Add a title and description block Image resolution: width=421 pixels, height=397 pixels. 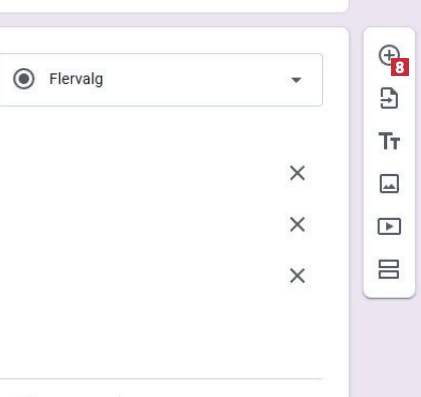pyautogui.click(x=389, y=141)
